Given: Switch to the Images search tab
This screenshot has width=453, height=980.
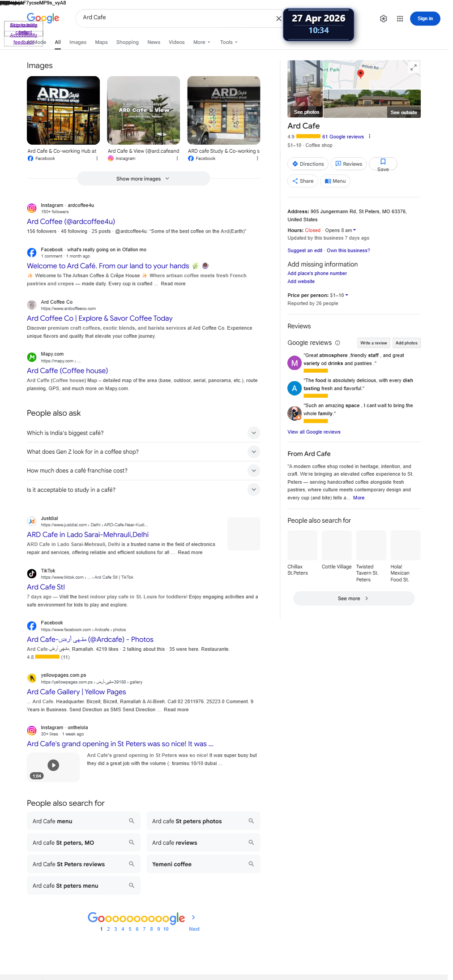Looking at the screenshot, I should [78, 42].
